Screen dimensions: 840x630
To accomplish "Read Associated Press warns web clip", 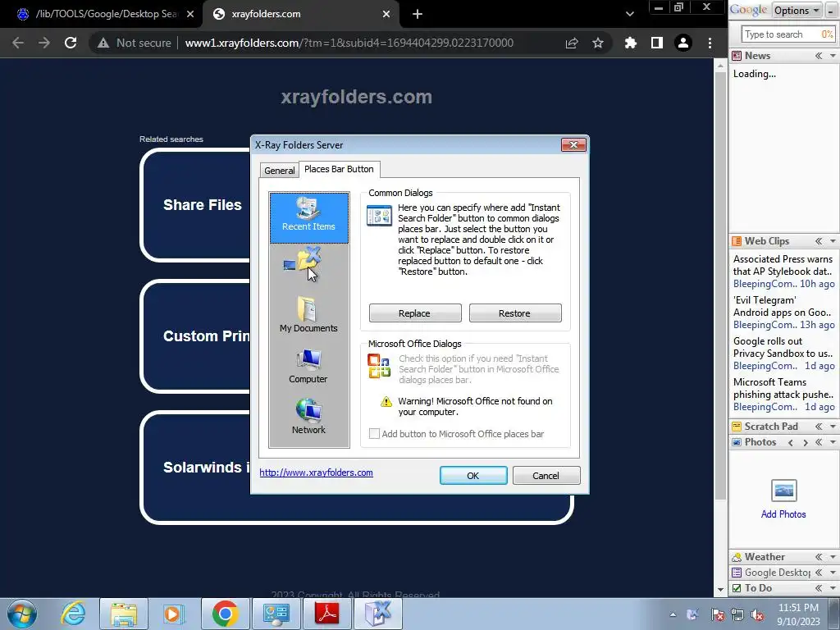I will 783,272.
